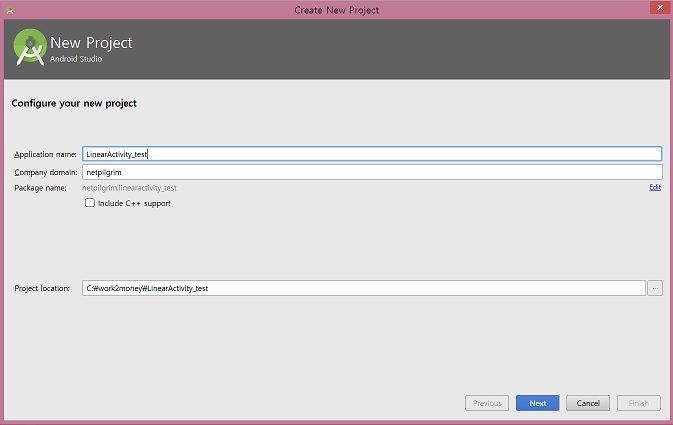Enable Include C++ support checkbox
The height and width of the screenshot is (425, 673).
(90, 203)
